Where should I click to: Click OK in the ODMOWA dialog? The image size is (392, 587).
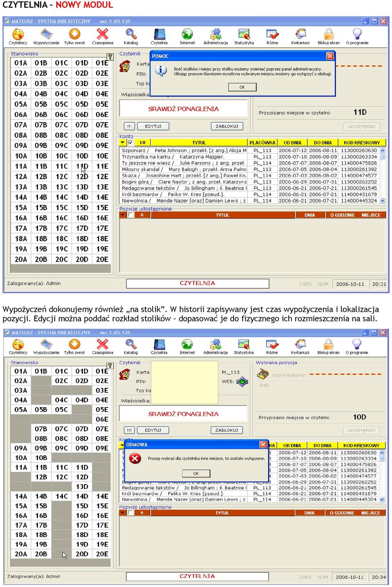click(x=196, y=473)
